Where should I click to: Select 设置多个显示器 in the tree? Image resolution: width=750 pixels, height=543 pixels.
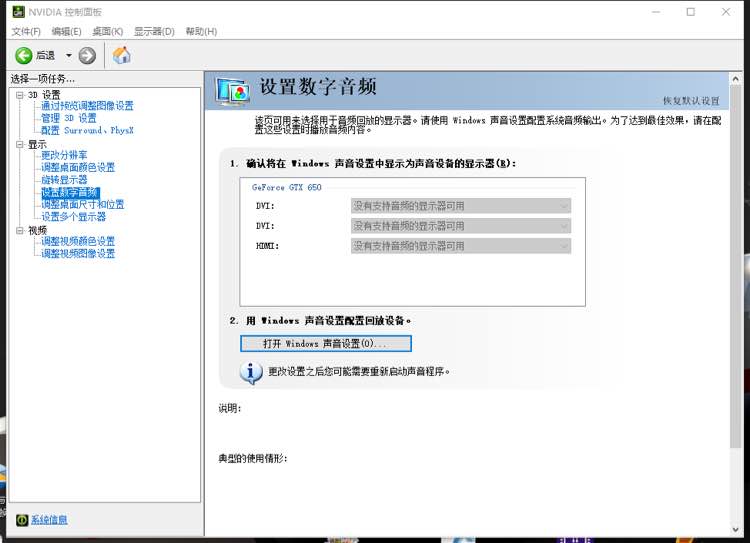point(73,217)
